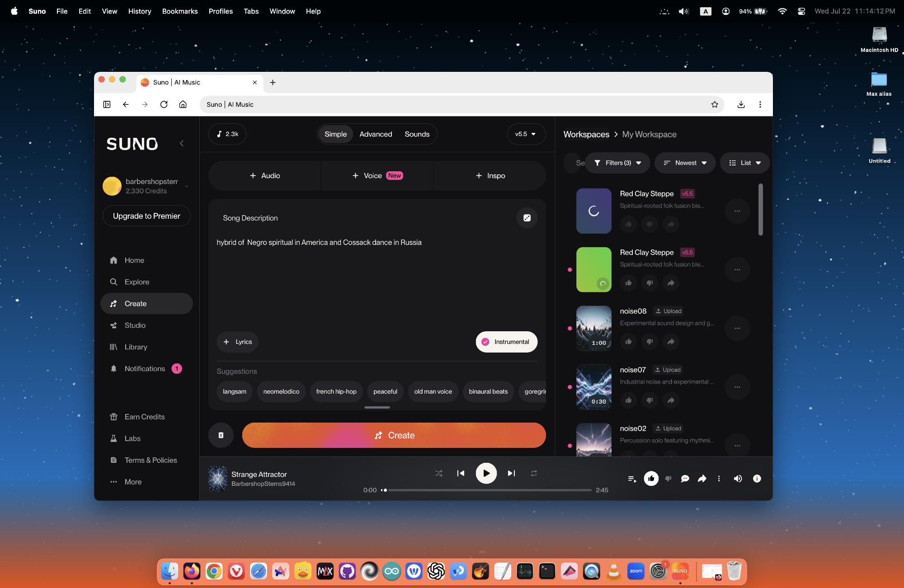Collapse the Suno sidebar with the chevron
Image resolution: width=904 pixels, height=588 pixels.
click(x=182, y=143)
